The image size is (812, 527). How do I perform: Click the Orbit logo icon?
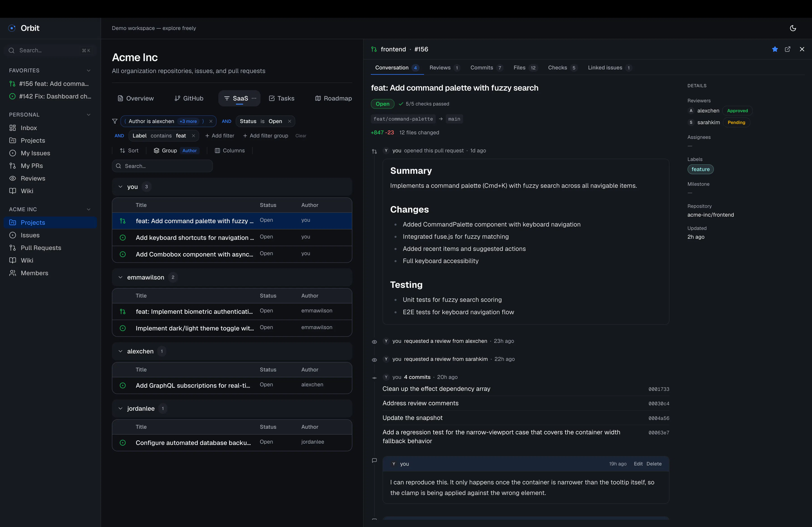[12, 28]
